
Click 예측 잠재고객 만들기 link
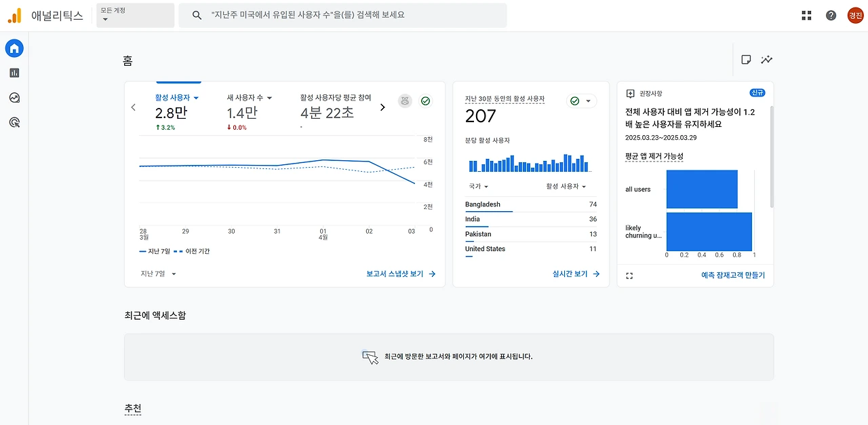733,276
